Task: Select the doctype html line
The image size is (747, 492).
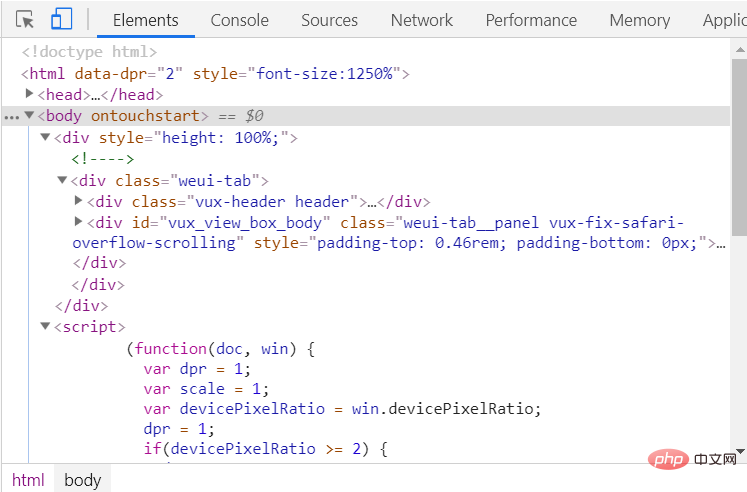Action: point(90,52)
